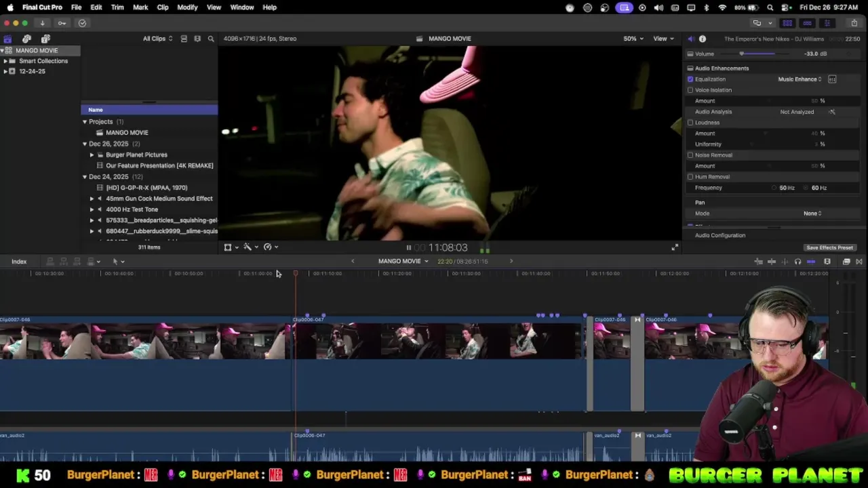Screen dimensions: 868x488
Task: Expand the 12-24-25 event
Action: point(5,71)
